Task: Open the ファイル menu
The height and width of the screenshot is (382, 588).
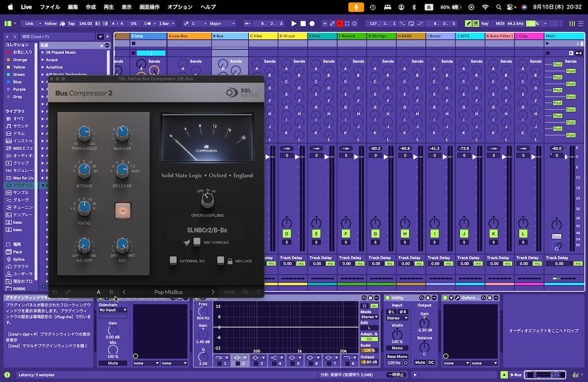Action: (x=50, y=7)
